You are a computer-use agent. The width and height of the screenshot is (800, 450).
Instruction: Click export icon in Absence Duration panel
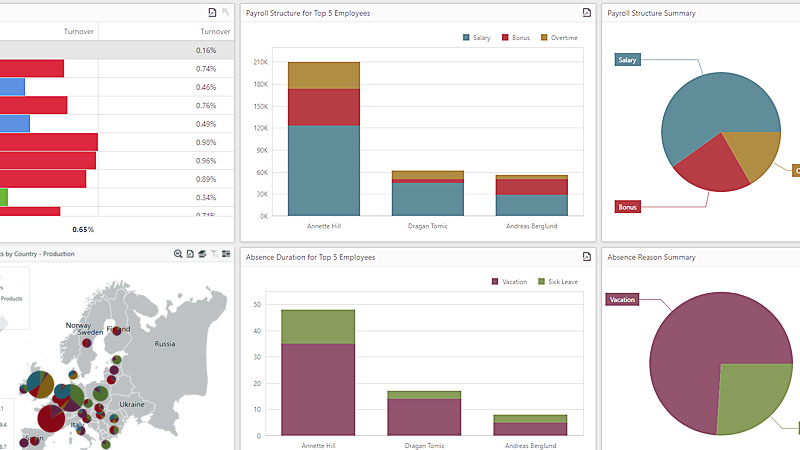coord(587,256)
